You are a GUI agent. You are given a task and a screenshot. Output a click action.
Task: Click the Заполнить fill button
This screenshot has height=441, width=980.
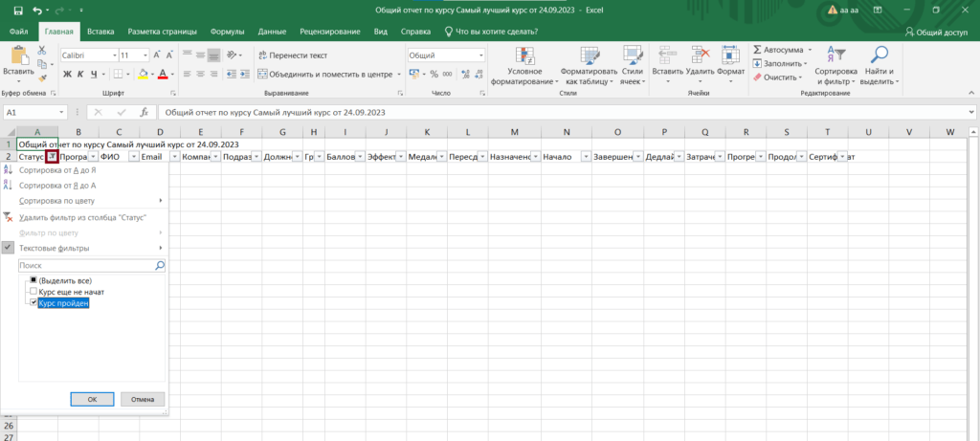coord(780,64)
